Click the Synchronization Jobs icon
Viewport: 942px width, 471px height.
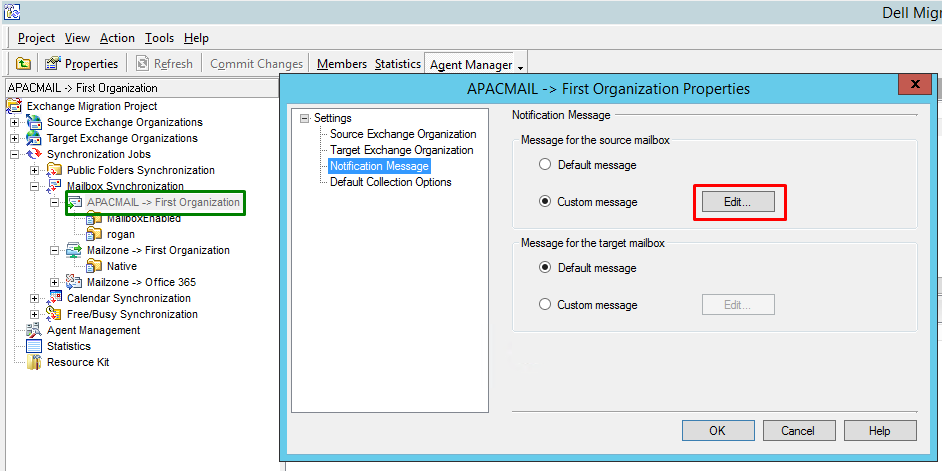pos(34,154)
